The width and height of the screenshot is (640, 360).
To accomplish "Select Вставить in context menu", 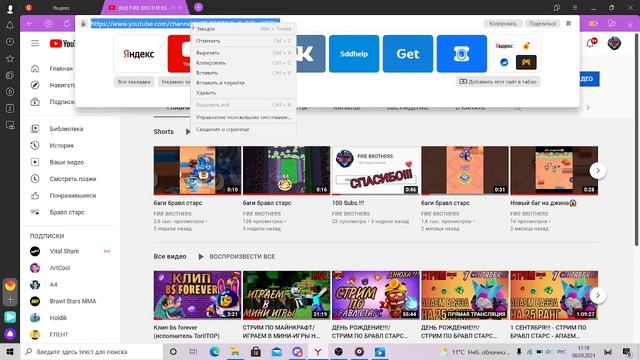I will (x=243, y=73).
